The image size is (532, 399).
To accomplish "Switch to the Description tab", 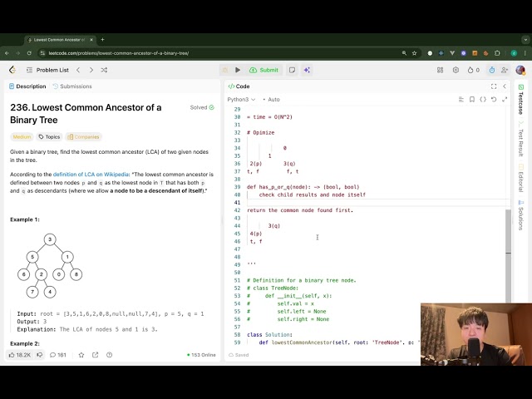I will click(27, 86).
